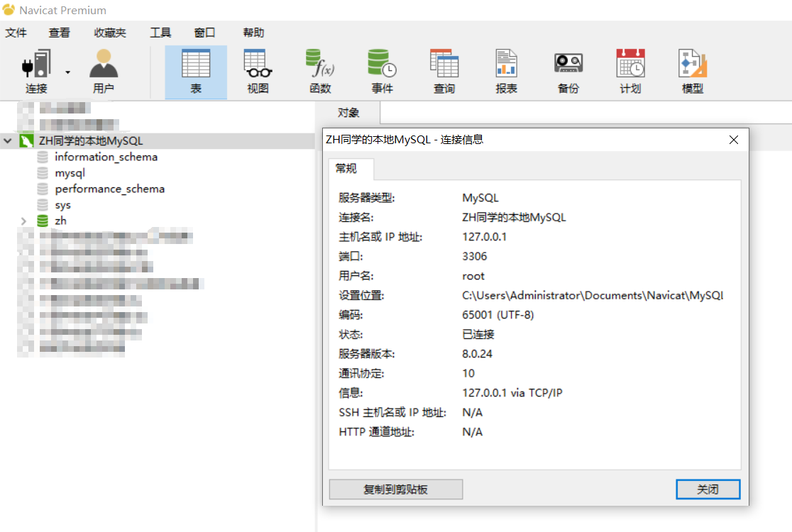Click the port value 3306
792x532 pixels.
[x=474, y=256]
